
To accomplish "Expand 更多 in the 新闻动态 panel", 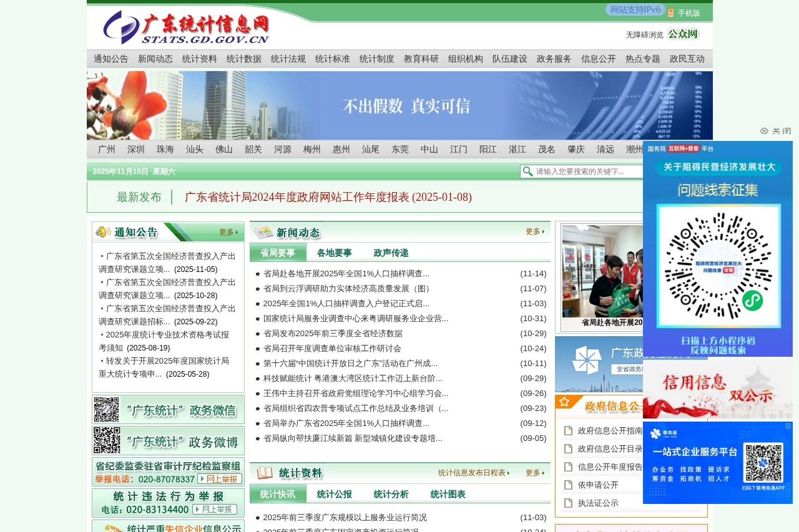I will pyautogui.click(x=531, y=231).
